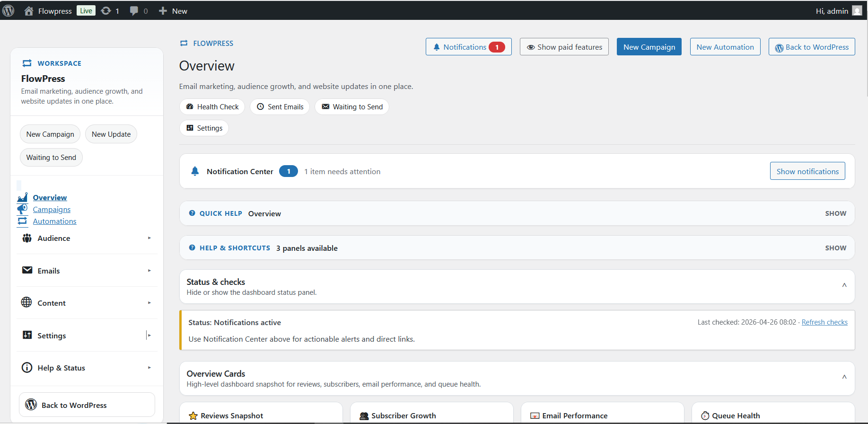The image size is (868, 424).
Task: Open the Settings pill under Overview
Action: [x=204, y=128]
